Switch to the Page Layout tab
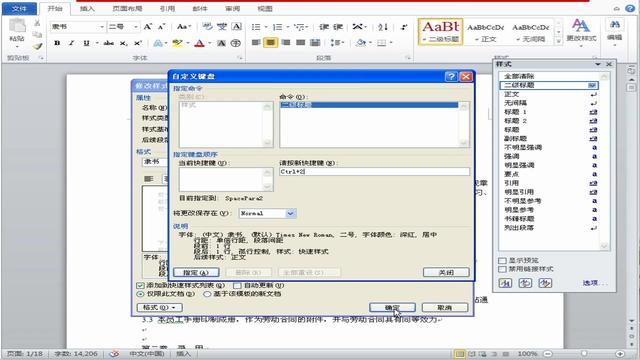The height and width of the screenshot is (360, 640). coord(127,9)
